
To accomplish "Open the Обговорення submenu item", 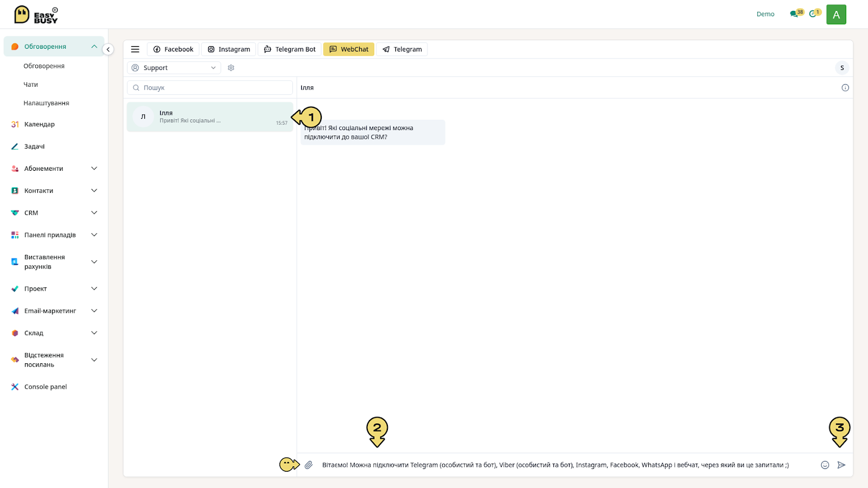I will point(44,66).
